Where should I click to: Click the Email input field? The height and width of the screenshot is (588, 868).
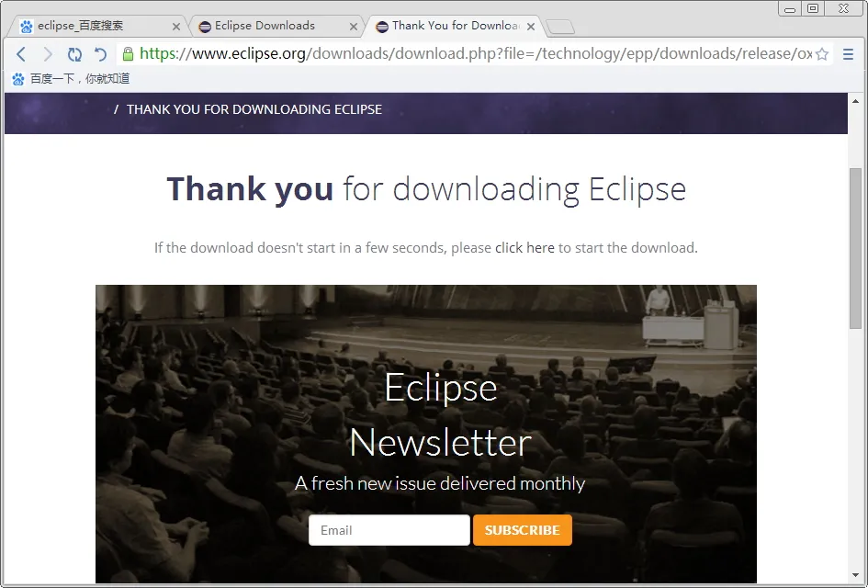click(389, 530)
